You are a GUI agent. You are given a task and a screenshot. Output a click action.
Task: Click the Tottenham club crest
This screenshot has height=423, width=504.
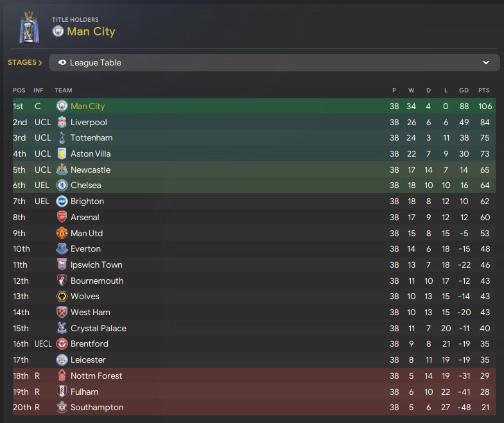[62, 138]
